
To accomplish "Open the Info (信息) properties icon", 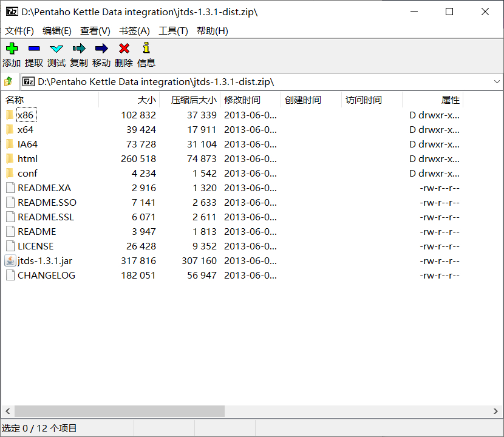I will pyautogui.click(x=146, y=49).
